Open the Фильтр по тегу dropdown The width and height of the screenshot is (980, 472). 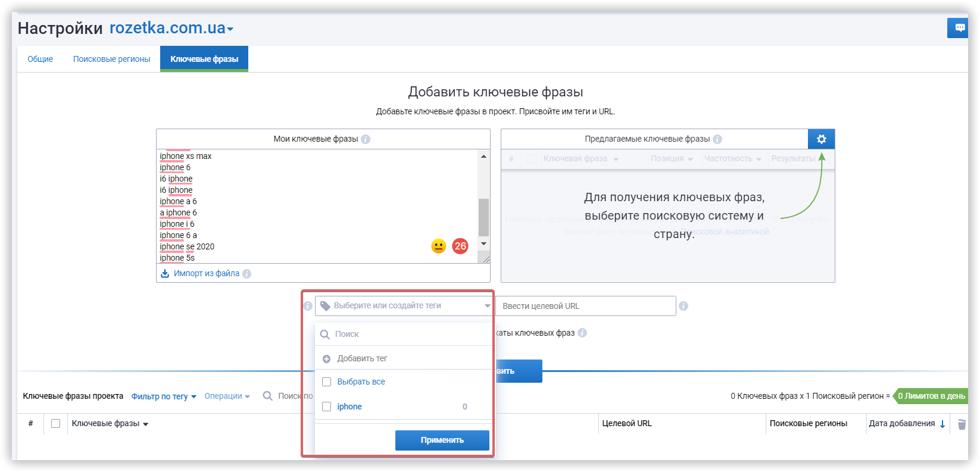coord(164,396)
